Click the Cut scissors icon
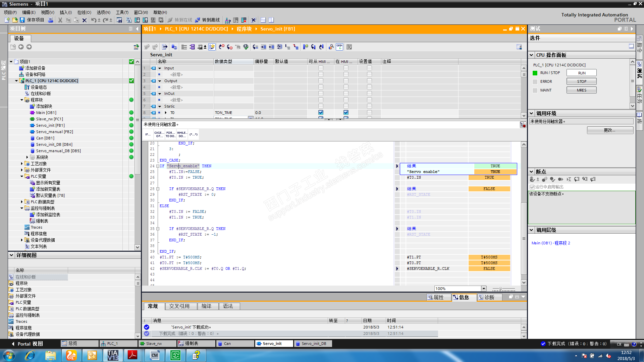The image size is (644, 362). (60, 20)
